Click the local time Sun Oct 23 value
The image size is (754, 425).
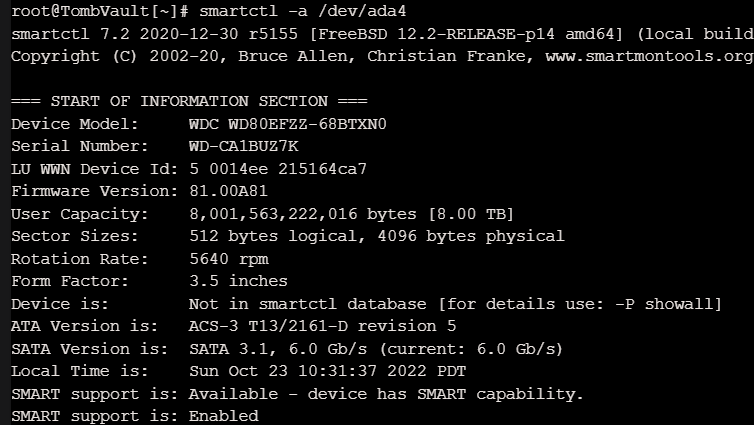[327, 372]
